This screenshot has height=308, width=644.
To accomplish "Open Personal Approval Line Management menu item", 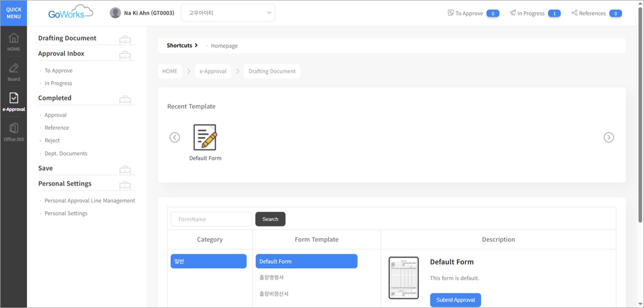I will pyautogui.click(x=90, y=201).
